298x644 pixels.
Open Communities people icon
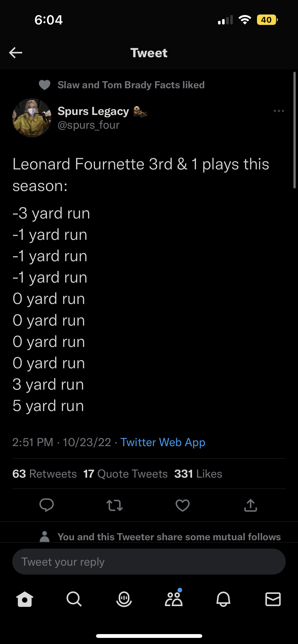pos(174,599)
